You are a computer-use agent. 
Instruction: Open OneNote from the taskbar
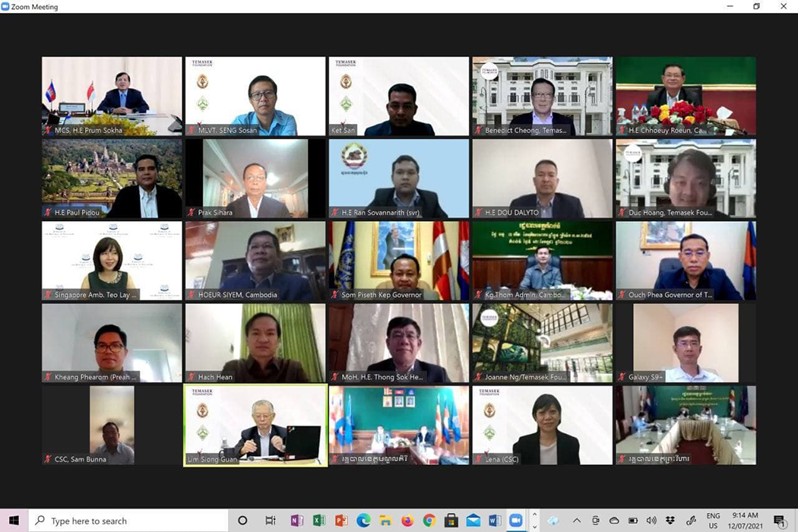point(296,521)
